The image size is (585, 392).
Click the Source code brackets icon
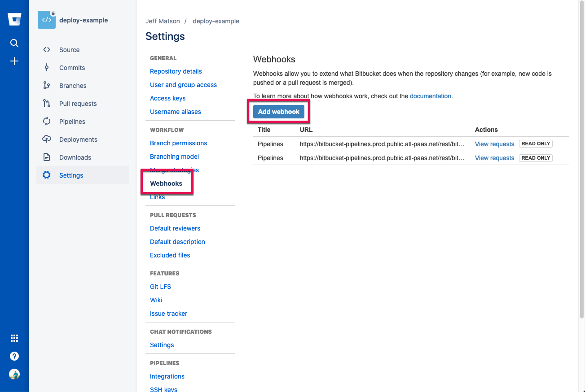(x=47, y=50)
